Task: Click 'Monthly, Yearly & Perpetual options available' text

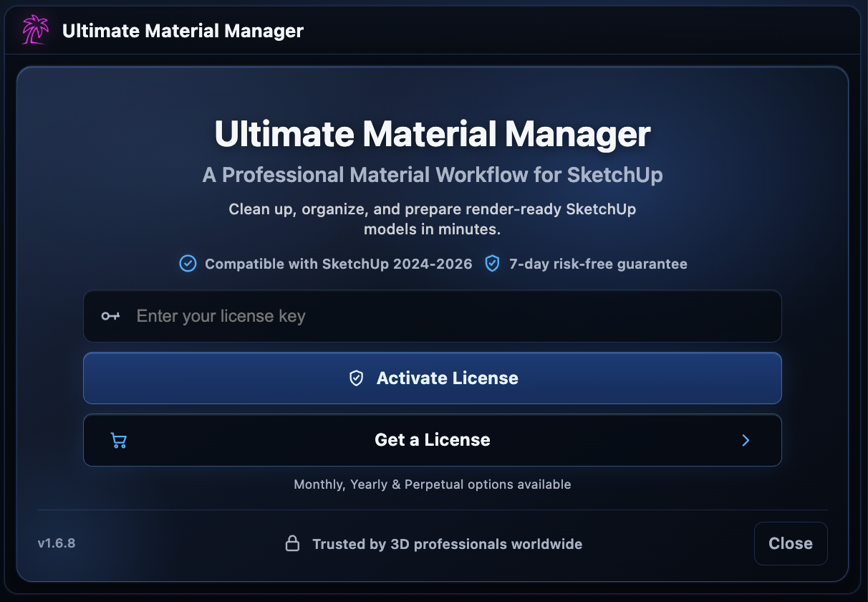Action: 433,484
